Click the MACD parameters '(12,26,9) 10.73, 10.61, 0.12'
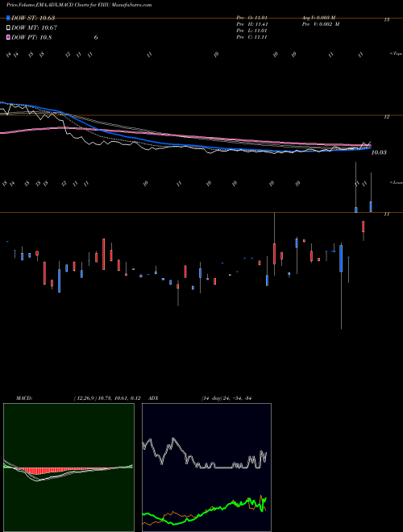403x532 pixels. click(x=106, y=398)
